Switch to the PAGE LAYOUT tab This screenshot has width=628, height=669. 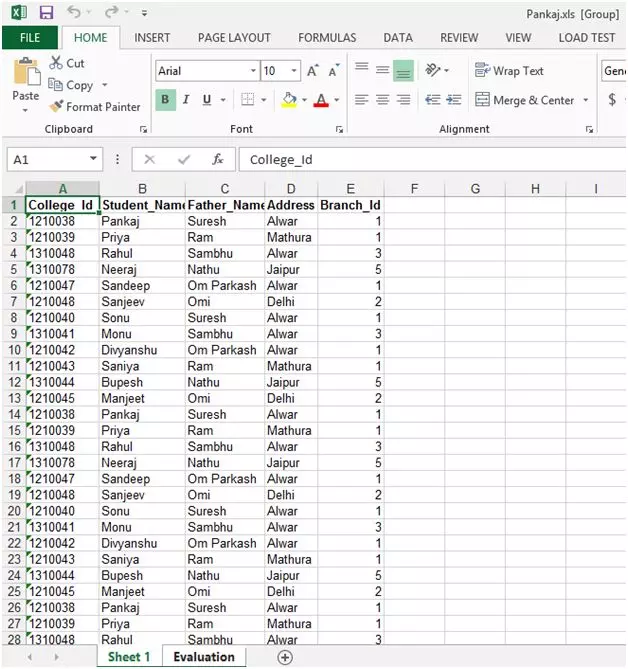(x=234, y=38)
